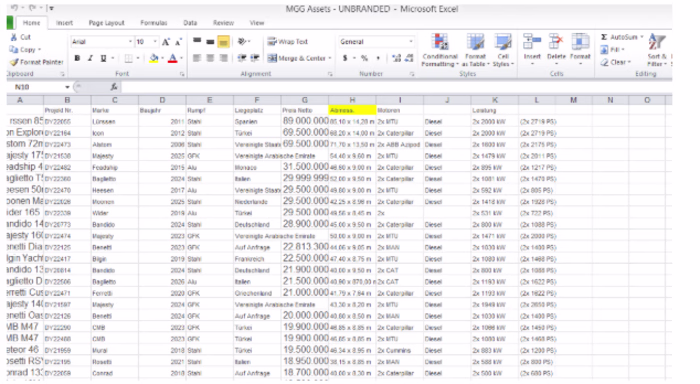The image size is (700, 384).
Task: Click the Wrap Text button
Action: [x=288, y=42]
